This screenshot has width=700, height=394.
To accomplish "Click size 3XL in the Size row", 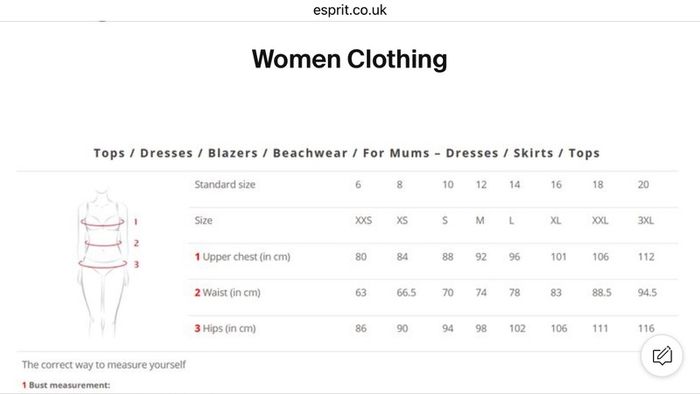I will tap(646, 220).
